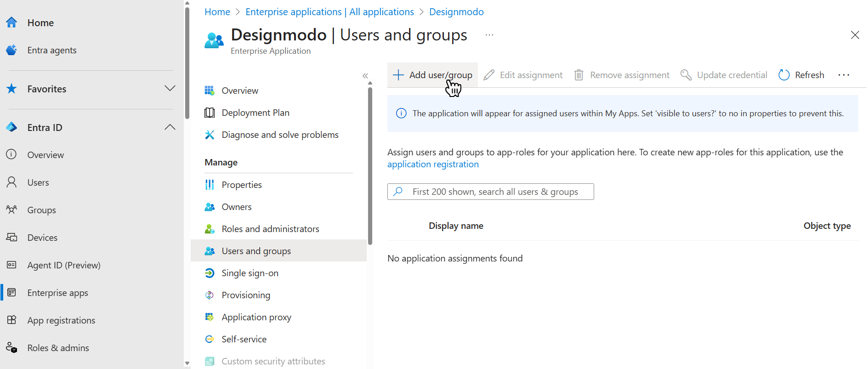This screenshot has width=868, height=369.
Task: Click Designmodo breadcrumb link
Action: [456, 12]
